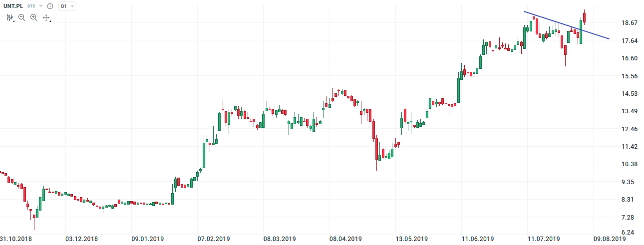Screen dimensions: 644x245
Task: Open the candlestick chart type selector
Action: tap(10, 17)
